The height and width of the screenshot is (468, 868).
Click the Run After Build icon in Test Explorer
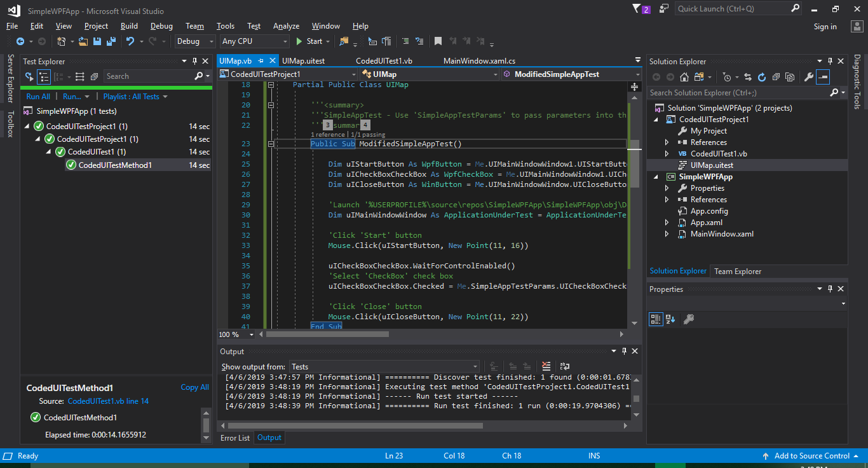pyautogui.click(x=29, y=76)
